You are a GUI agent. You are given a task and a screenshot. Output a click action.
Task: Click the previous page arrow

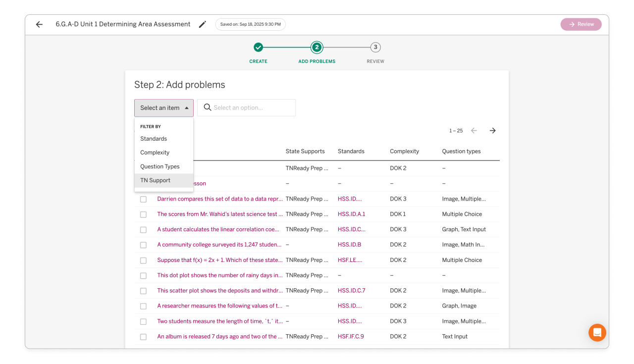pos(474,131)
